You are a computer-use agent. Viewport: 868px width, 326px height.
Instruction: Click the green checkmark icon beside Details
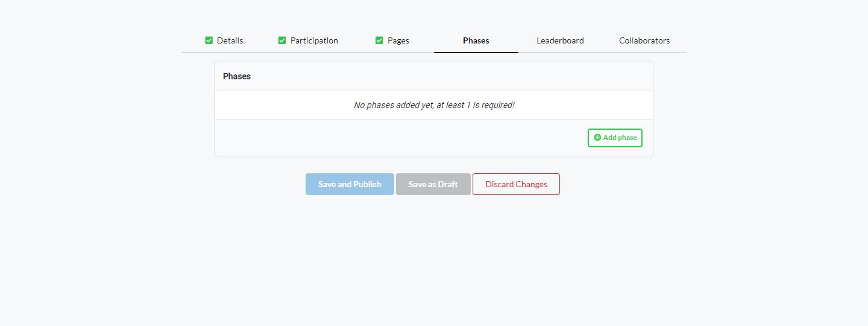coord(209,40)
